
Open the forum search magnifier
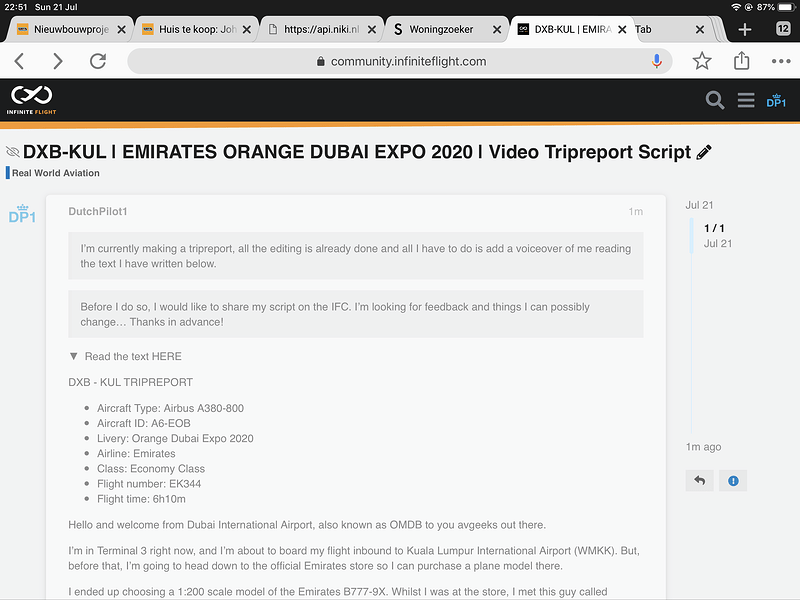click(x=714, y=100)
